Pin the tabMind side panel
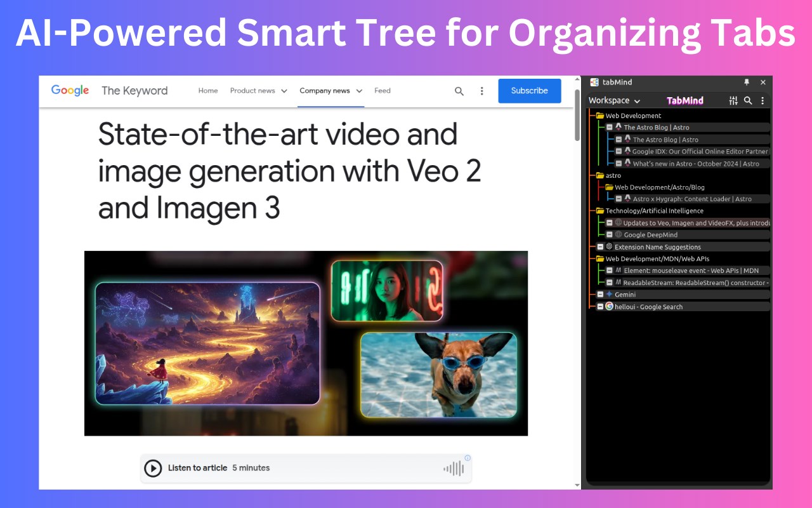 coord(747,82)
